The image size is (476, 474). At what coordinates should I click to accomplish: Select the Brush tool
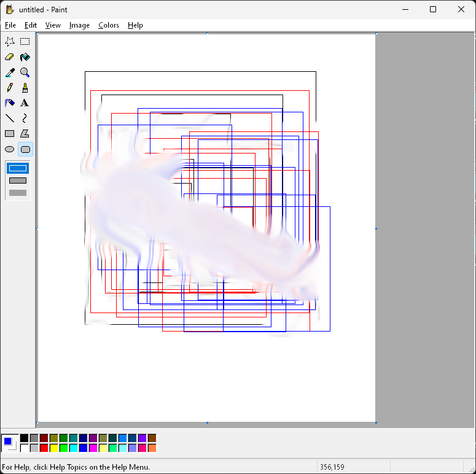[x=25, y=88]
